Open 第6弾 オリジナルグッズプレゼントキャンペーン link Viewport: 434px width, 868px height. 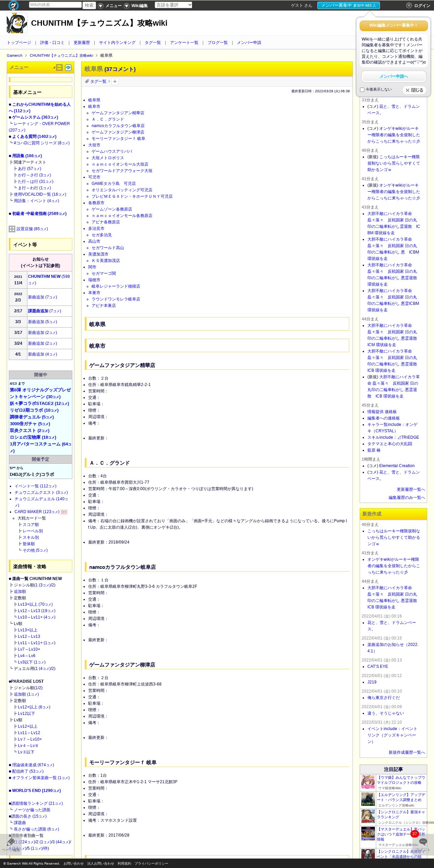(40, 393)
